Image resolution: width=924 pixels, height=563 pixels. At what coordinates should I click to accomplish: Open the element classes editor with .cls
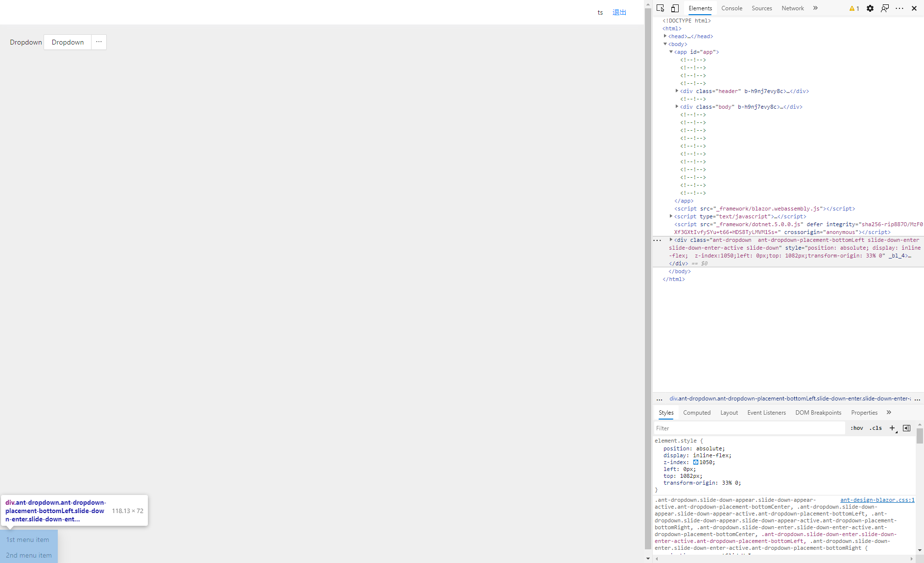tap(876, 428)
